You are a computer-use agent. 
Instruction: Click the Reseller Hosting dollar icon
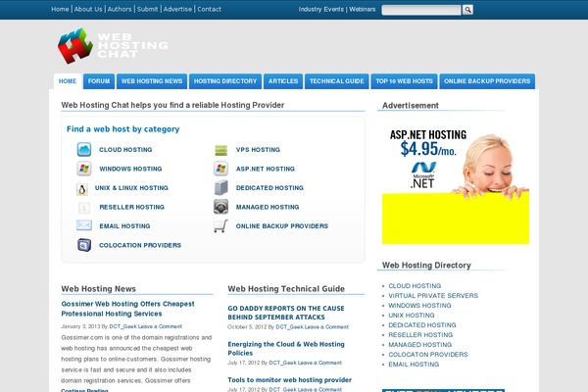coord(84,207)
